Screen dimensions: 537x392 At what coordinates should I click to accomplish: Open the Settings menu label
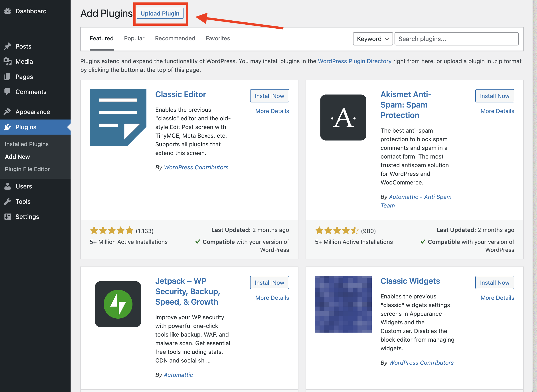[27, 217]
